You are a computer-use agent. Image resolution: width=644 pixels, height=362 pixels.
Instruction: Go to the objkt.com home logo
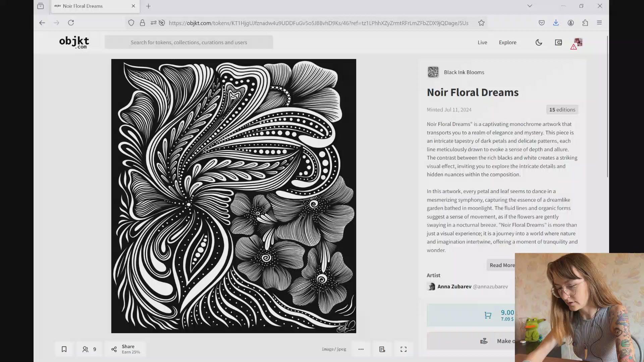pos(74,42)
